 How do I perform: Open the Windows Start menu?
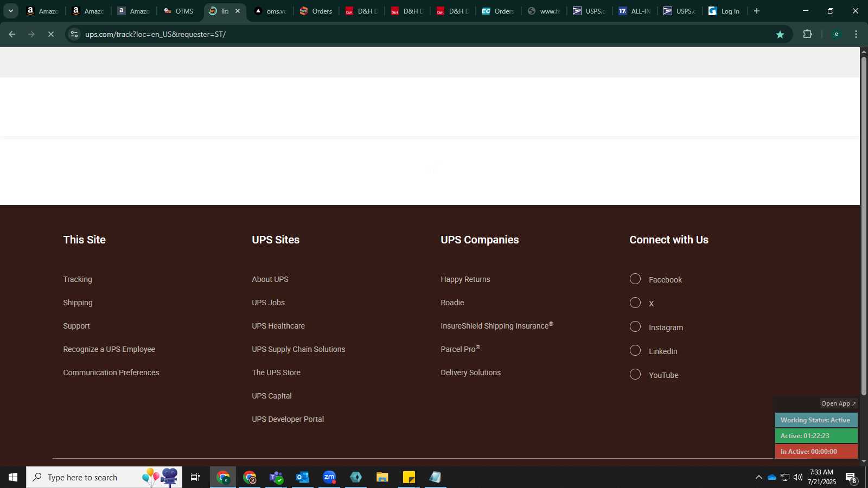coord(13,477)
